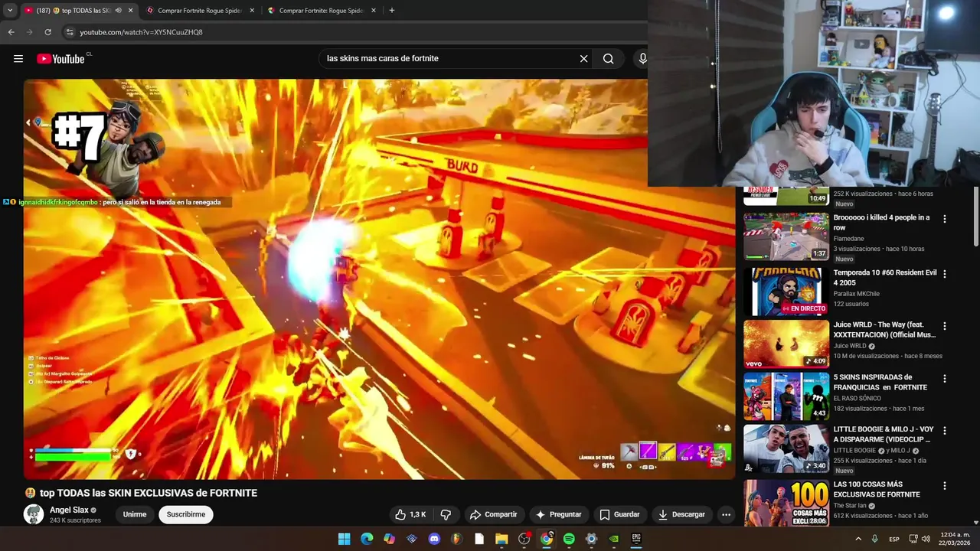Open Spotify from the taskbar

click(569, 539)
